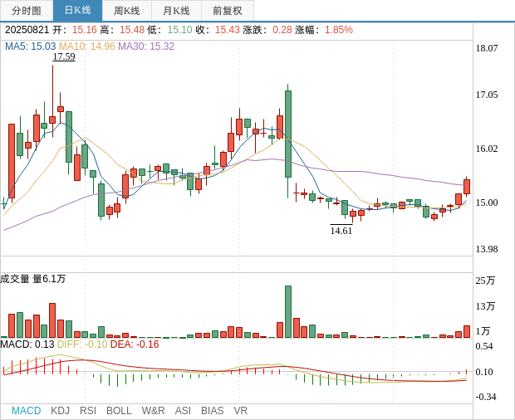Viewport: 515px width, 420px height.
Task: Click the 17.59 high price label
Action: (64, 56)
